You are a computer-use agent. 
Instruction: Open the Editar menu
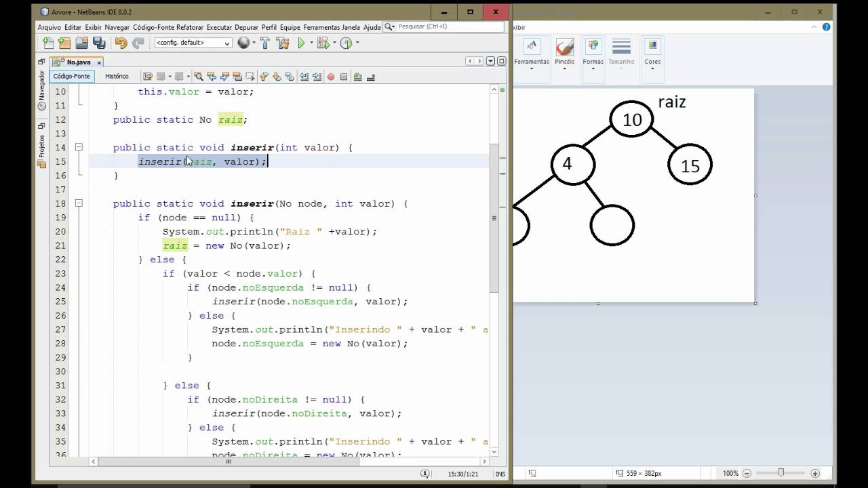[73, 27]
